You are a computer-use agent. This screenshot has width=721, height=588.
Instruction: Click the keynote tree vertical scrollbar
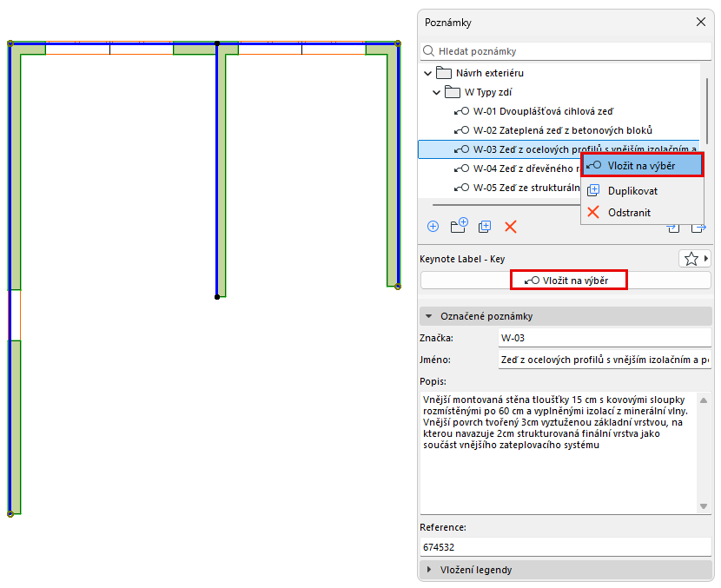point(707,110)
